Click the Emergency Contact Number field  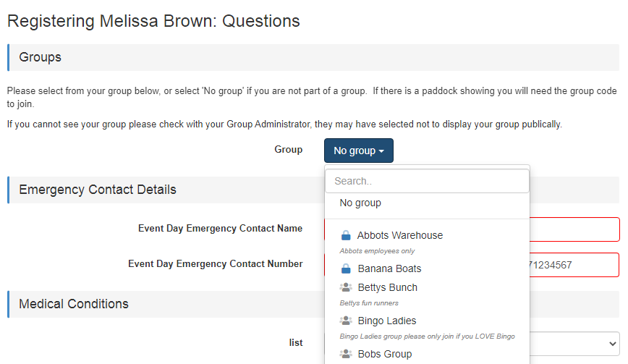point(575,265)
